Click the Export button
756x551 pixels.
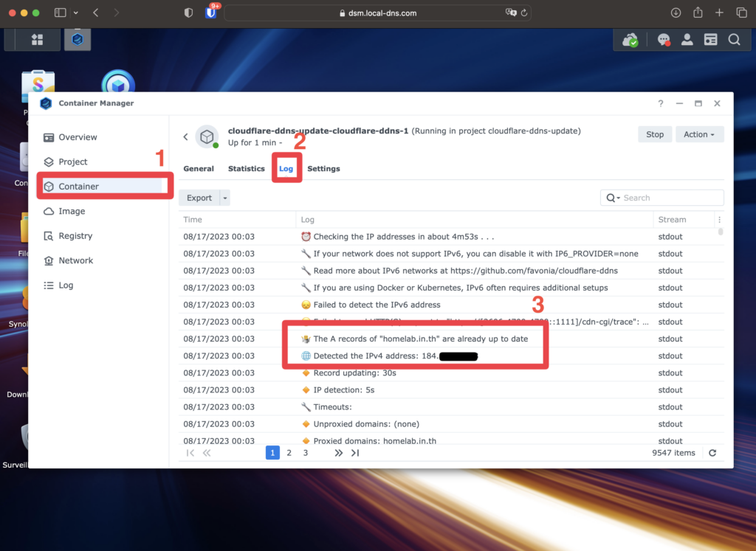pos(199,198)
